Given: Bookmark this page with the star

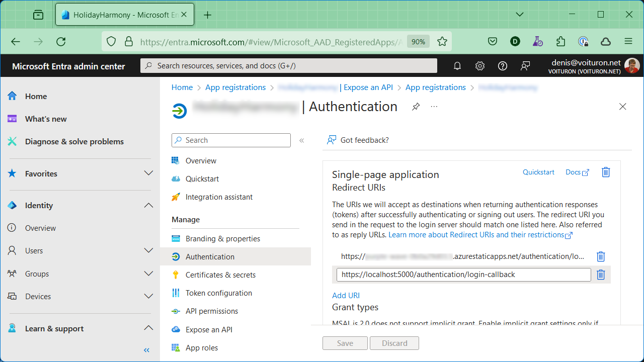Looking at the screenshot, I should 442,42.
